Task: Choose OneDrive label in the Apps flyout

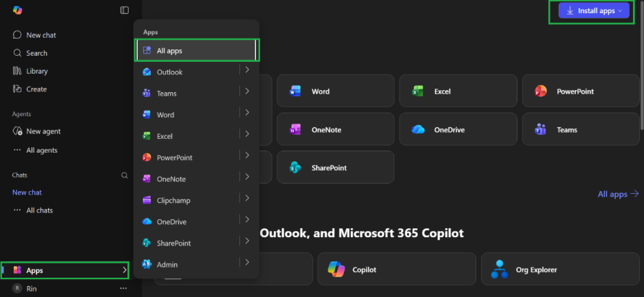Action: (172, 222)
